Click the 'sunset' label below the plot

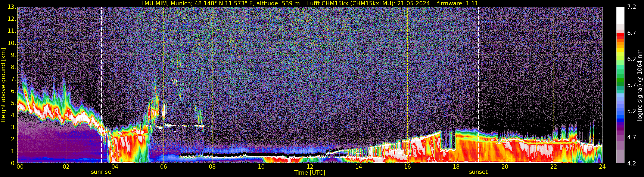[478, 172]
